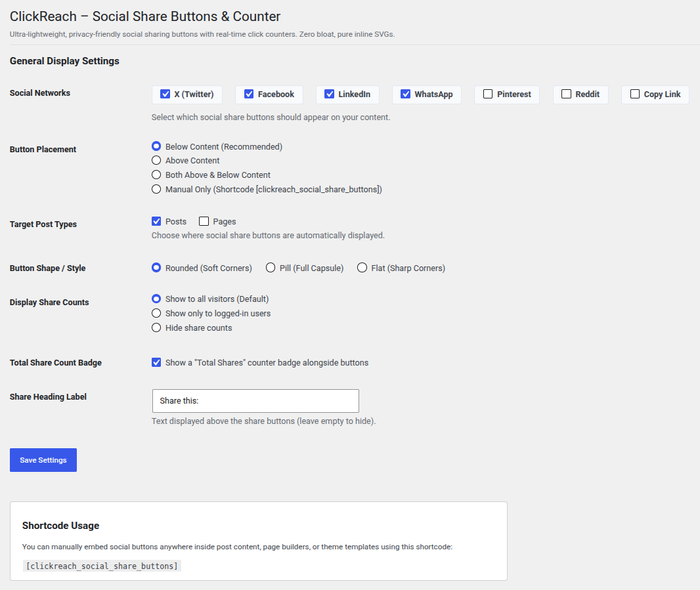Image resolution: width=700 pixels, height=590 pixels.
Task: Click the Display Share Counts label
Action: (49, 302)
